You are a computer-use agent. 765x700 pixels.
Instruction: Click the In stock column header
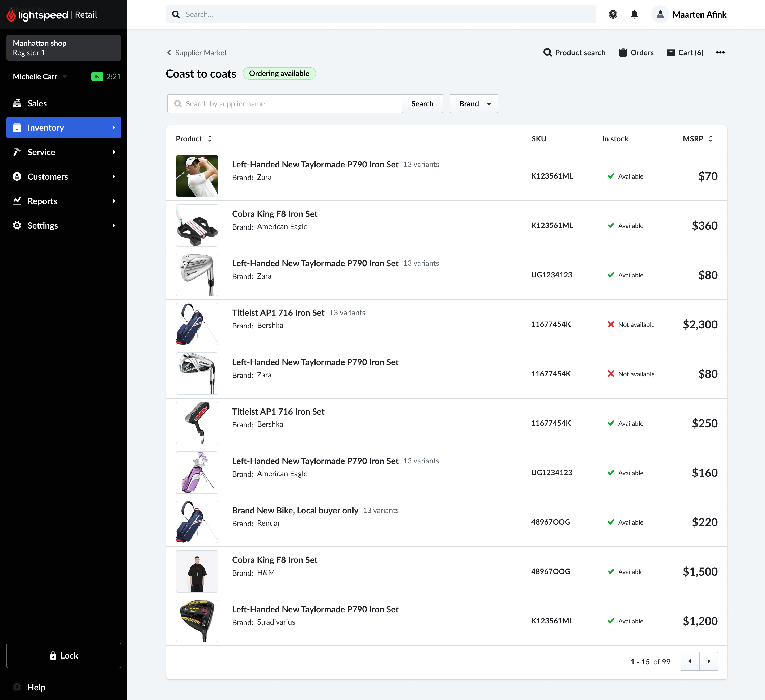615,138
